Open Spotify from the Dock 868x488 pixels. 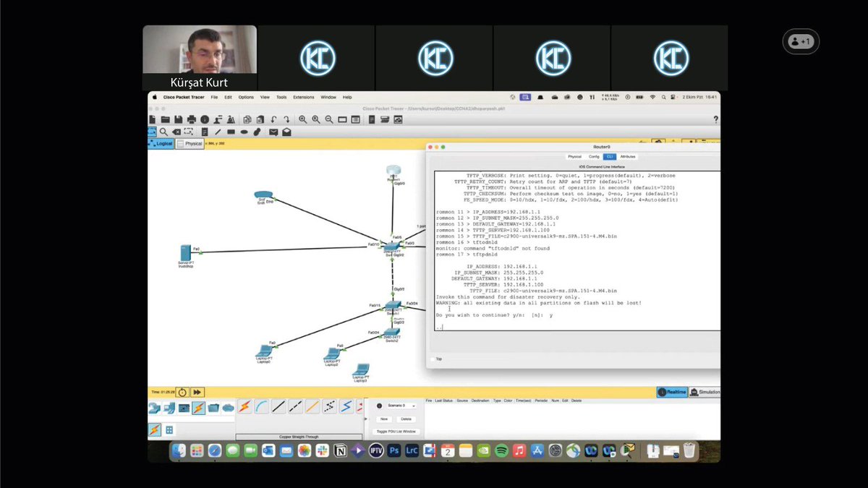click(x=501, y=450)
